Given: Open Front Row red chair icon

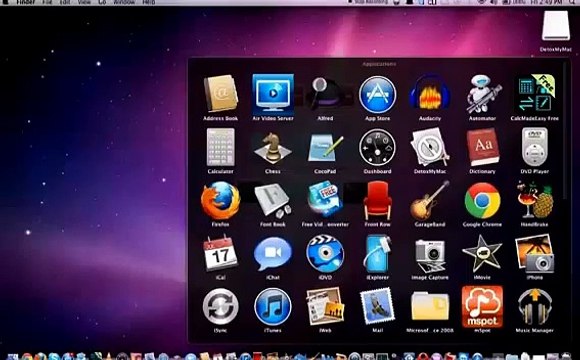Looking at the screenshot, I should coord(377,201).
